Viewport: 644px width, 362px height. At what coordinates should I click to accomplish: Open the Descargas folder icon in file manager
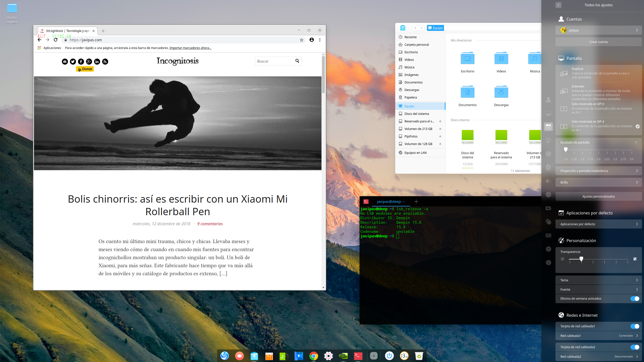point(501,92)
